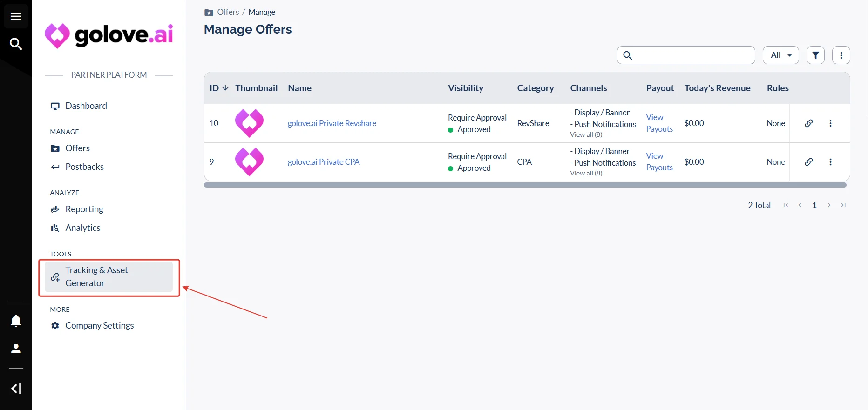Click the Thumbnail column header
The width and height of the screenshot is (868, 410).
(256, 88)
